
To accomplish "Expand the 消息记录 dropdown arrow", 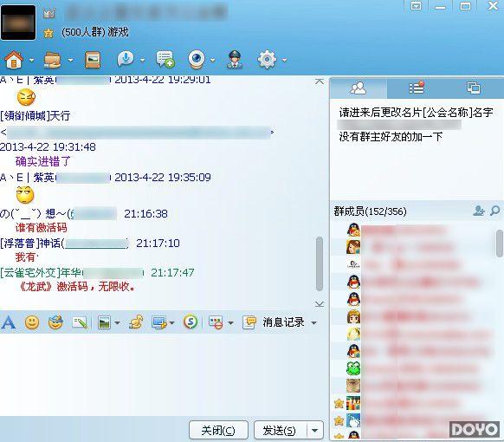I will click(x=314, y=322).
